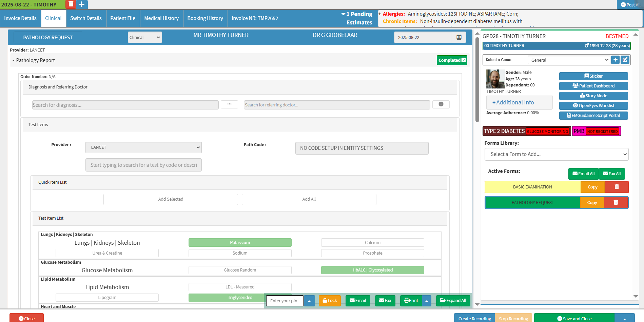The width and height of the screenshot is (644, 322).
Task: Edit the selected case via pencil icon
Action: tap(625, 60)
